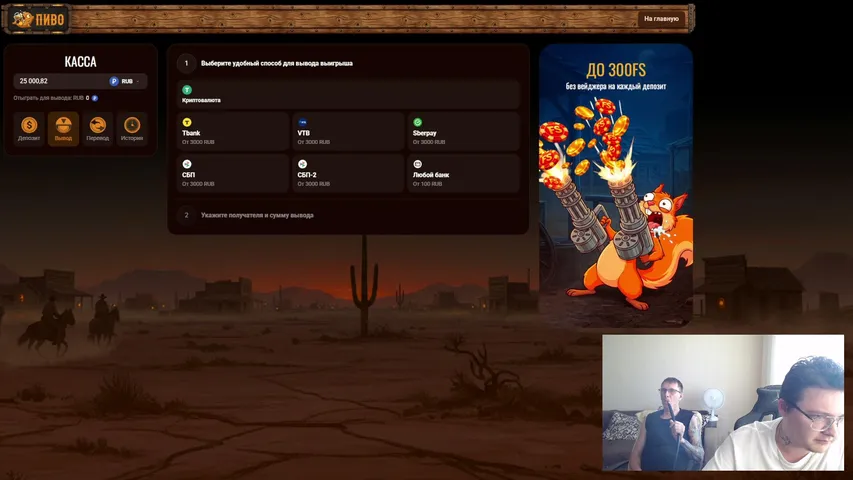Image resolution: width=853 pixels, height=480 pixels.
Task: Choose the Sberpay withdrawal option
Action: coord(463,131)
